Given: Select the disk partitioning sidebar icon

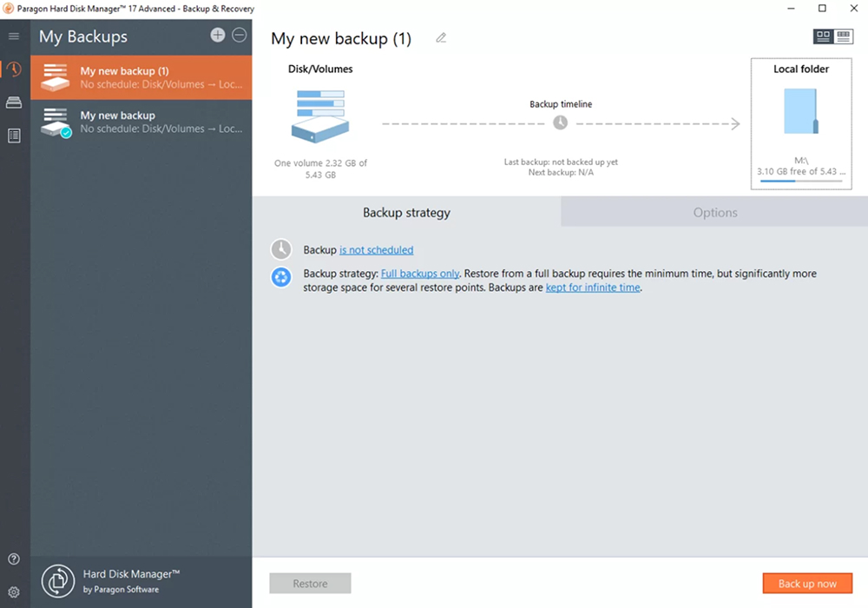Looking at the screenshot, I should click(x=13, y=102).
